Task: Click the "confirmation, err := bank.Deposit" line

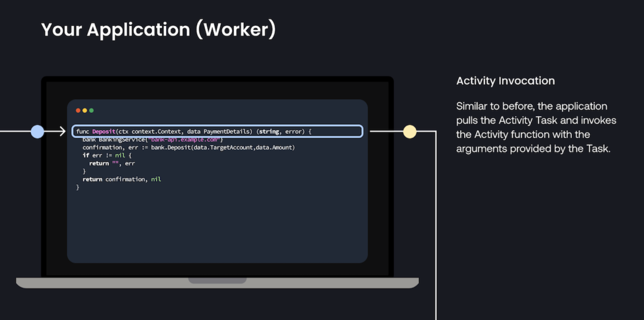Action: point(189,147)
